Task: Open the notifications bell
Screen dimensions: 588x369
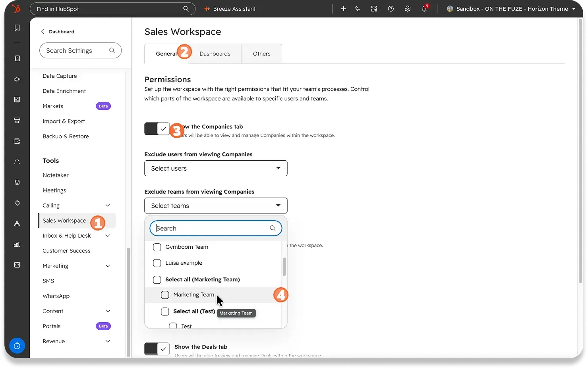Action: click(424, 9)
